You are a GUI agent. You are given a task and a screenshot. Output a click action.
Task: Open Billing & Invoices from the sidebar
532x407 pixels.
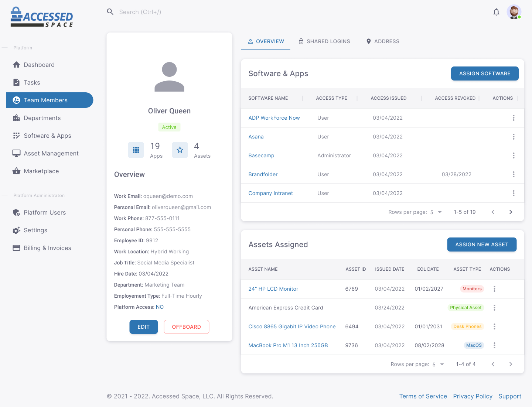tap(50, 248)
